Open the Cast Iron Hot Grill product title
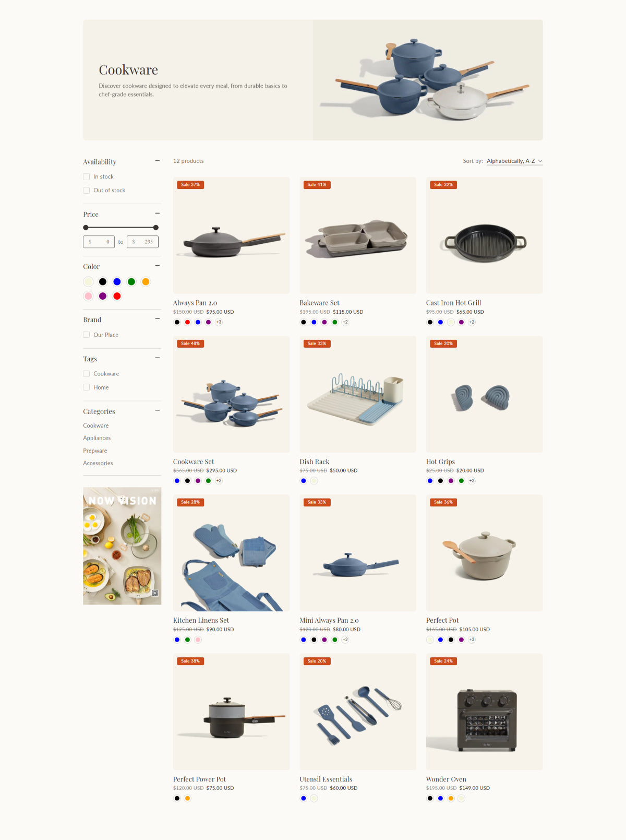Screen dimensions: 626x840 click(x=453, y=303)
